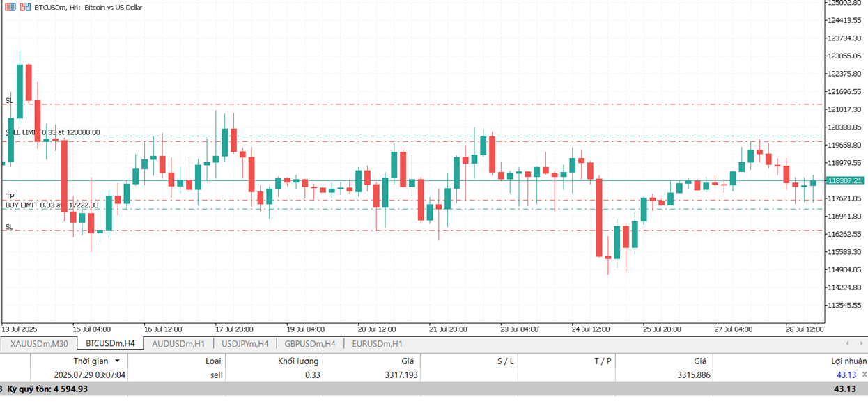Viewport: 868px width, 408px height.
Task: Select the SELL LIMIT 0.33 at 120000.00 order line label
Action: (x=53, y=132)
